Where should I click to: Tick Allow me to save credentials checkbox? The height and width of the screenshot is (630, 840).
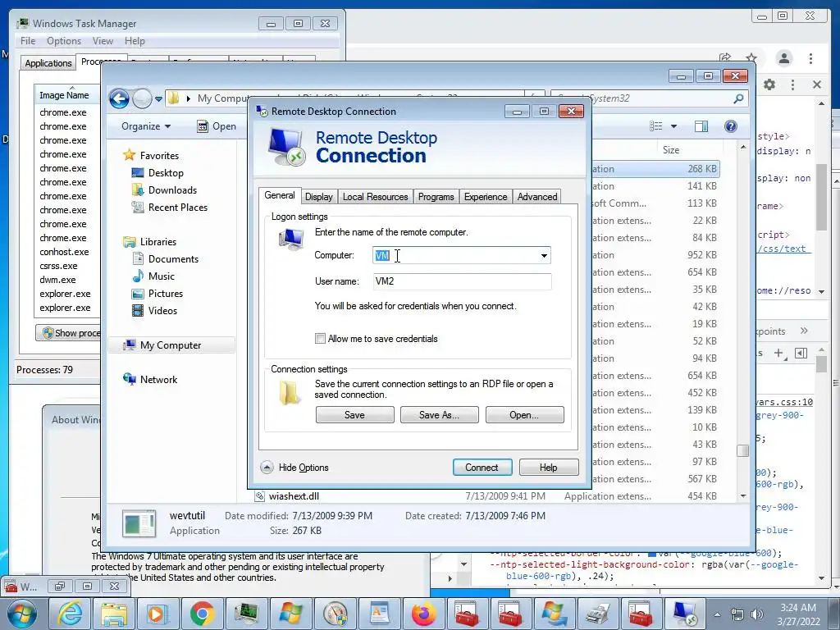[x=321, y=339]
